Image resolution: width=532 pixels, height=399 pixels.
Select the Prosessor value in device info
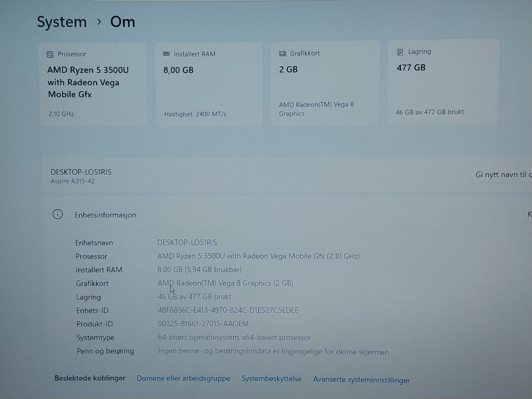tap(259, 256)
